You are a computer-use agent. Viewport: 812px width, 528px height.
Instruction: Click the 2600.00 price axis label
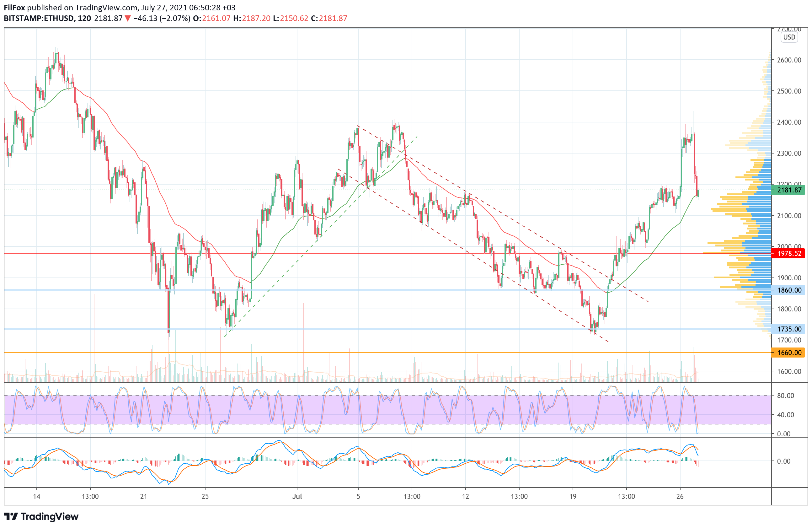(789, 60)
